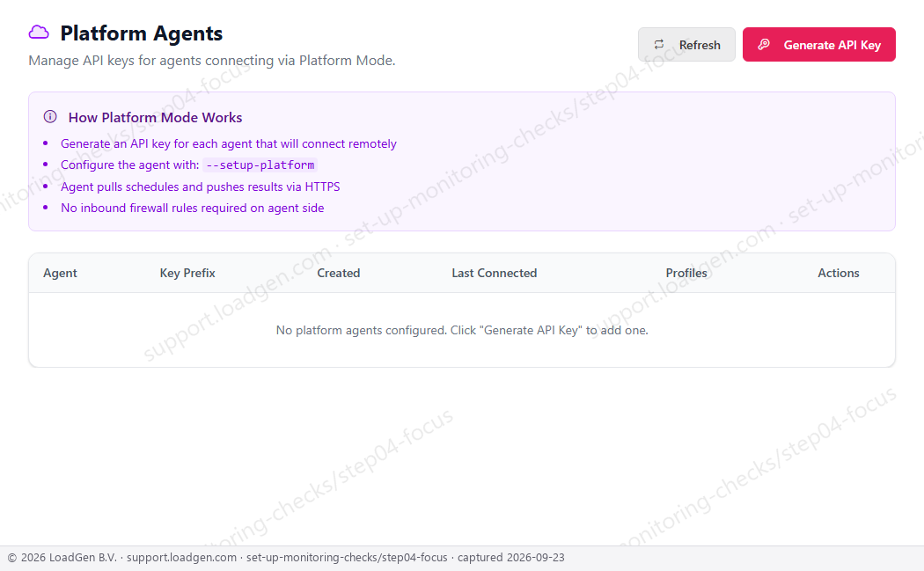Click the info icon beside How Platform Mode Works
The width and height of the screenshot is (924, 571).
pyautogui.click(x=50, y=117)
